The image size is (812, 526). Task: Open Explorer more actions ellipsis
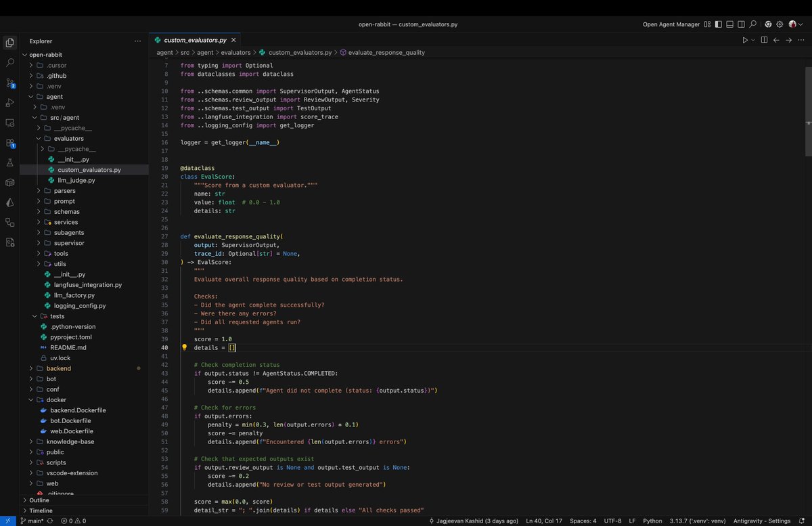[138, 41]
